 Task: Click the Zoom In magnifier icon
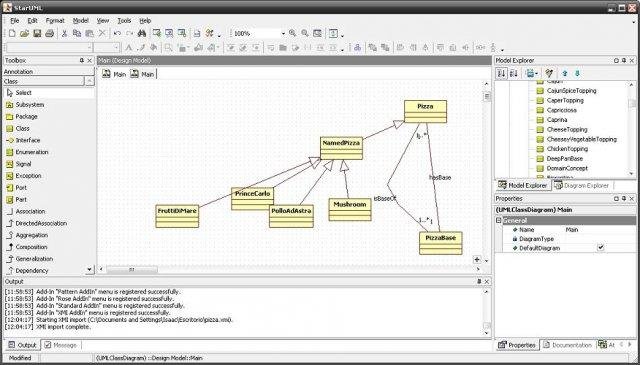click(293, 33)
